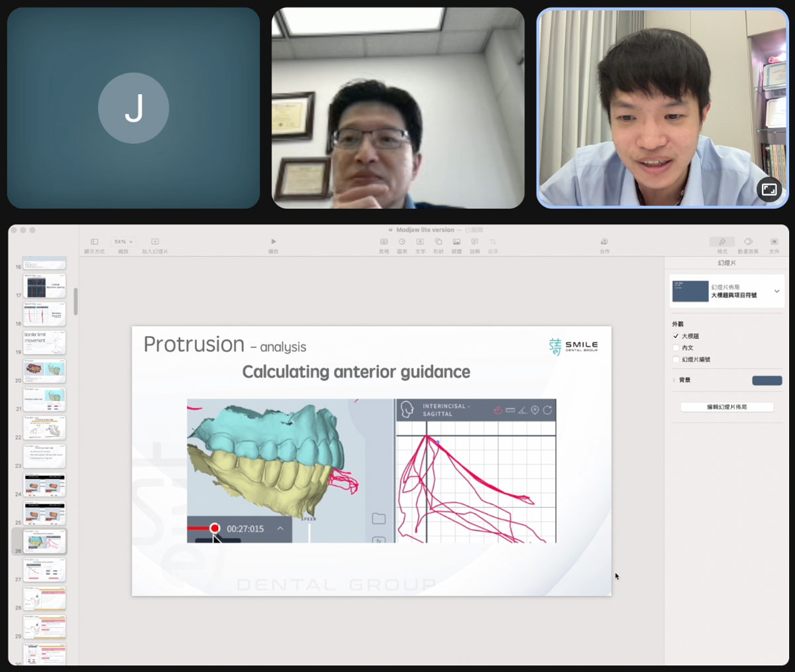Click the Shape insert icon

438,242
